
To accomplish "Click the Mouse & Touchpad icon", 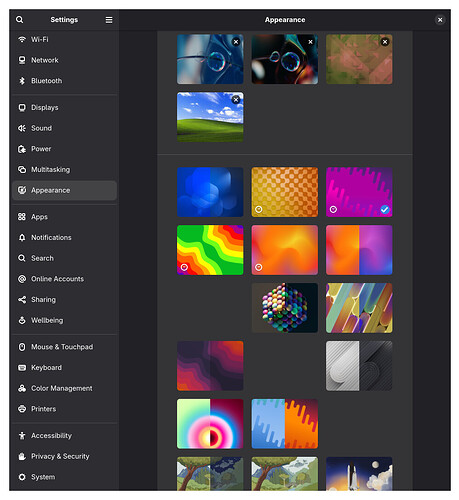I will (22, 347).
